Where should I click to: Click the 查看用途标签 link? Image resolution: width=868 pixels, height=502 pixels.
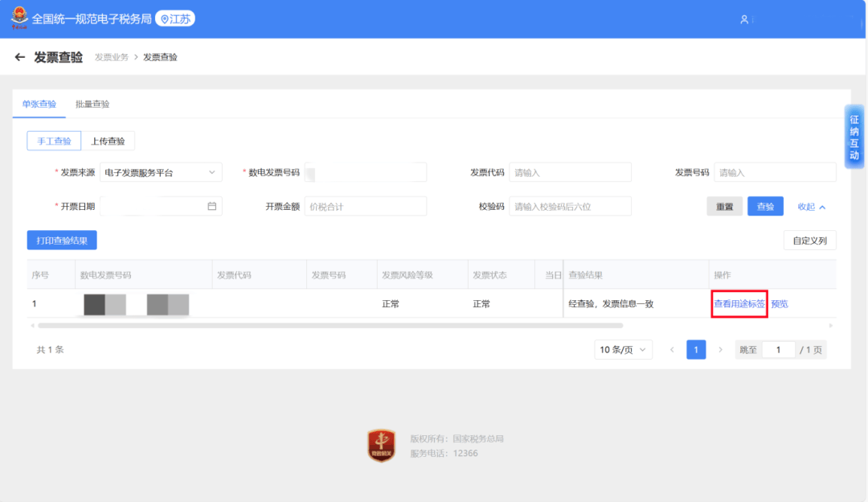(x=739, y=304)
